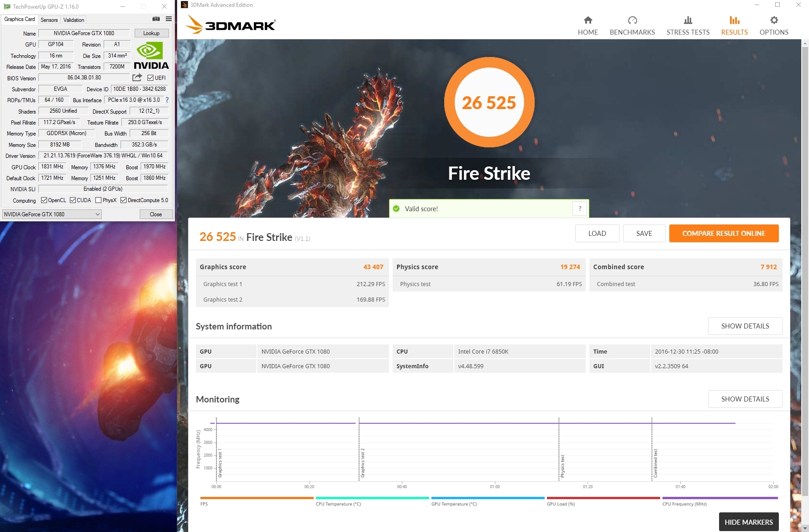Toggle the PhysX checkbox

click(x=98, y=200)
